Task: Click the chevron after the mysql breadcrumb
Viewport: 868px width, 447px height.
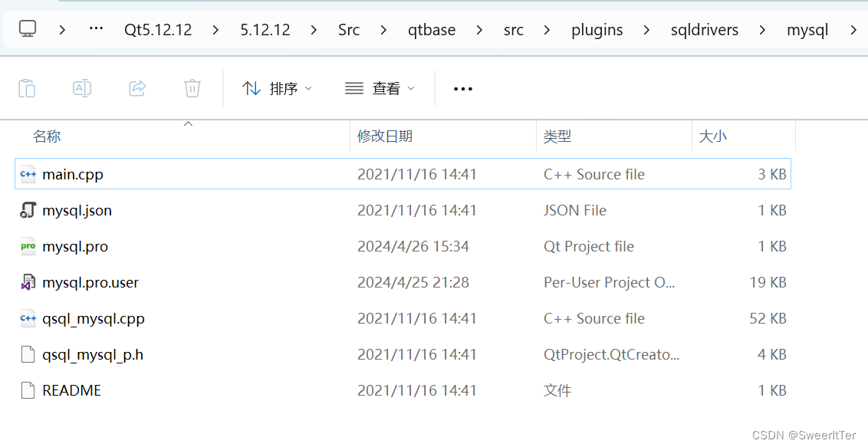Action: click(x=853, y=29)
